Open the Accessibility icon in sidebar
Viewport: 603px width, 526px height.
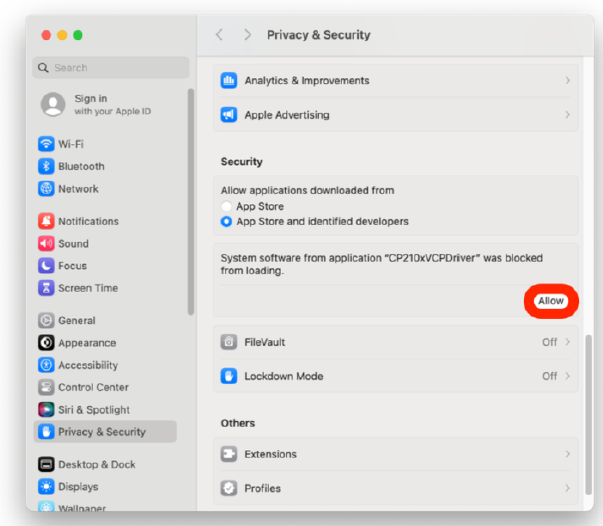[x=46, y=365]
